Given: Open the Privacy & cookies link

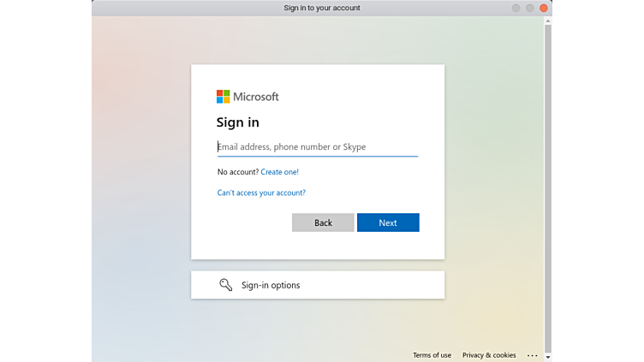Looking at the screenshot, I should [x=489, y=355].
